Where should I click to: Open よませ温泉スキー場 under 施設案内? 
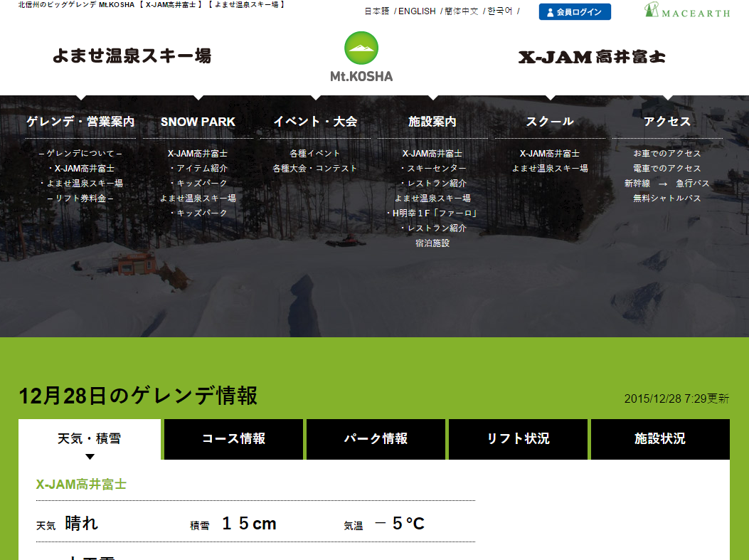point(432,198)
